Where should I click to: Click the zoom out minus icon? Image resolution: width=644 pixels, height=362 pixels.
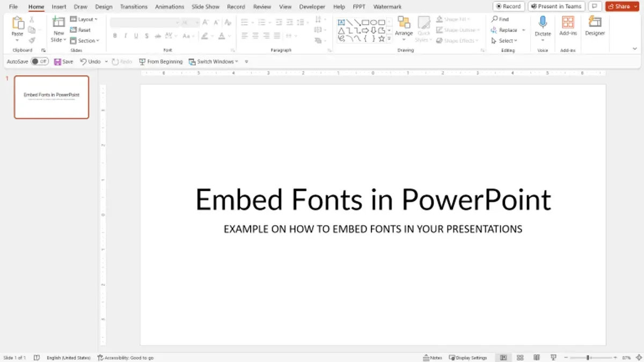(x=566, y=358)
